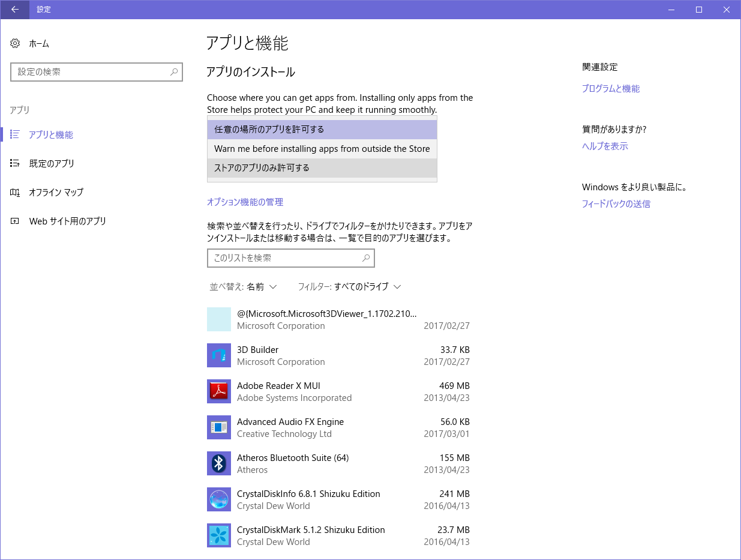Select Atheros Bluetooth Suite (64) entry

coord(338,463)
